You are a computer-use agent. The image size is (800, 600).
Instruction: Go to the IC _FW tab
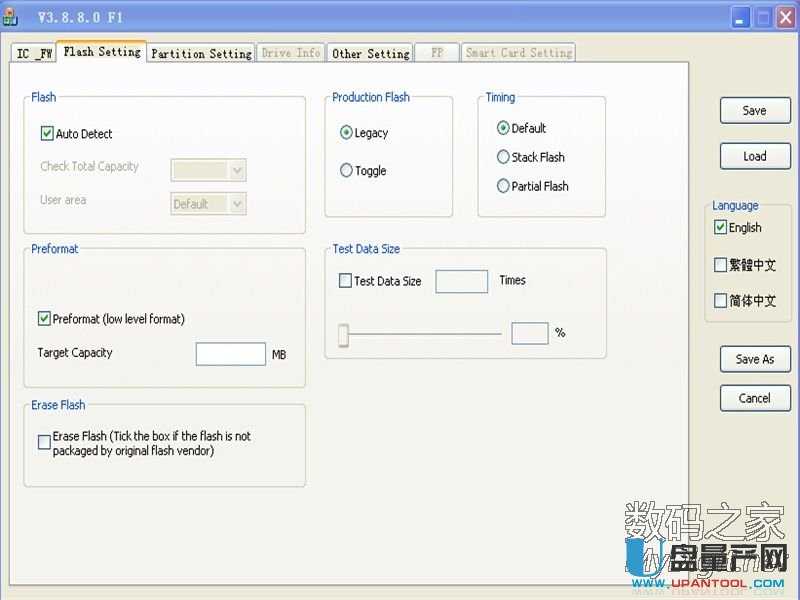(x=35, y=53)
